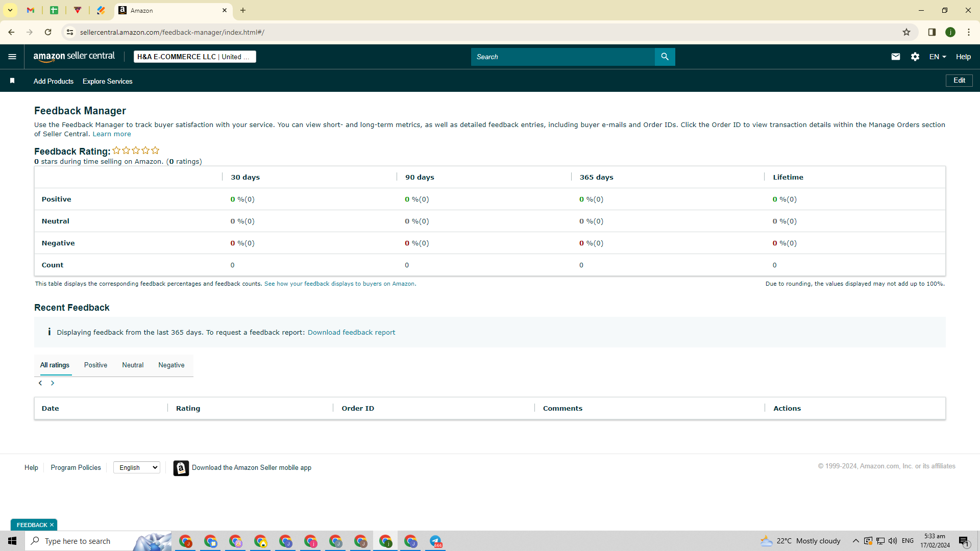Click Download feedback report link
Screen dimensions: 980x551
click(351, 333)
